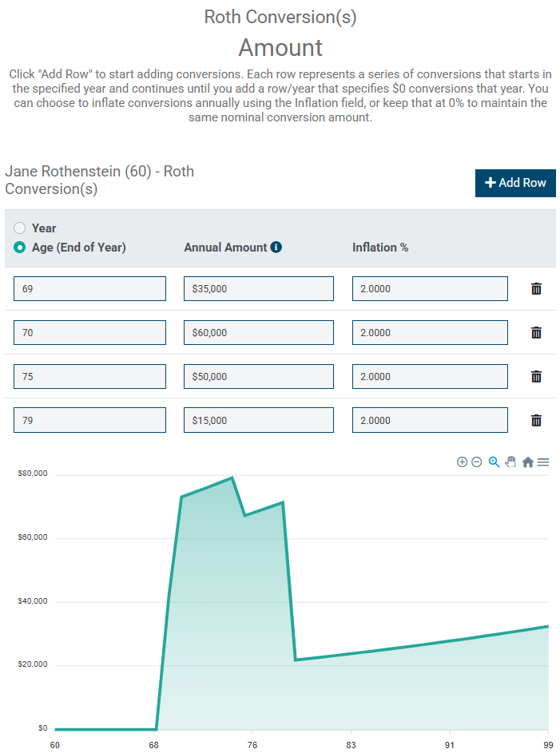560x753 pixels.
Task: Open the Annual Amount info icon
Action: tap(276, 247)
